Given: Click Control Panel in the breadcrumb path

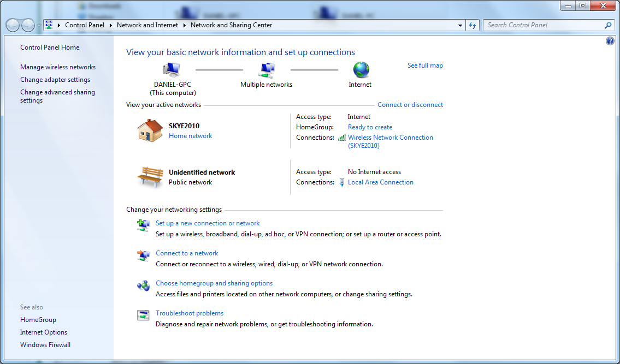Looking at the screenshot, I should pos(85,25).
